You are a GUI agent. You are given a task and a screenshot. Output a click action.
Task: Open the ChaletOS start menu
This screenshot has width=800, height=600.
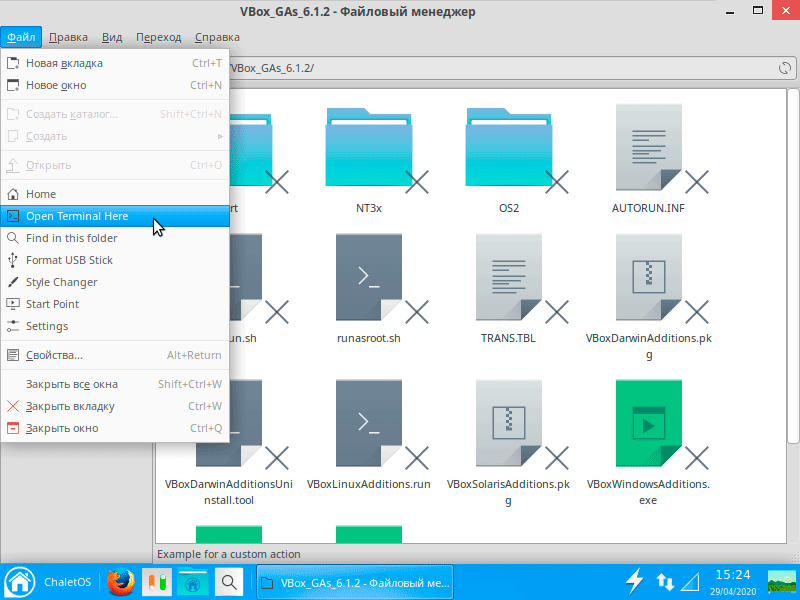coord(45,581)
